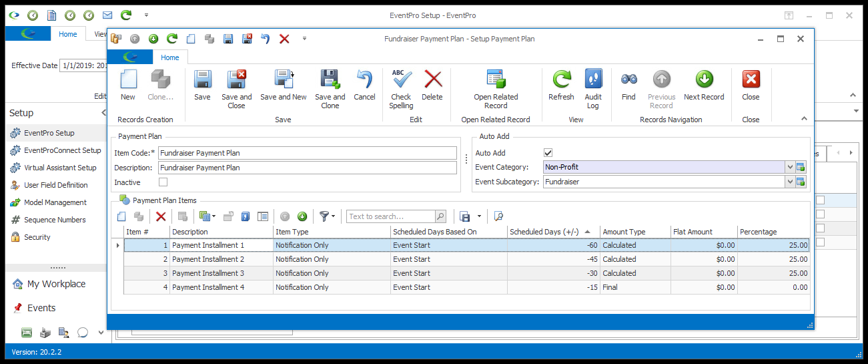Click quick-access undo arrow in title bar
Viewport: 868px width, 364px height.
tap(266, 39)
